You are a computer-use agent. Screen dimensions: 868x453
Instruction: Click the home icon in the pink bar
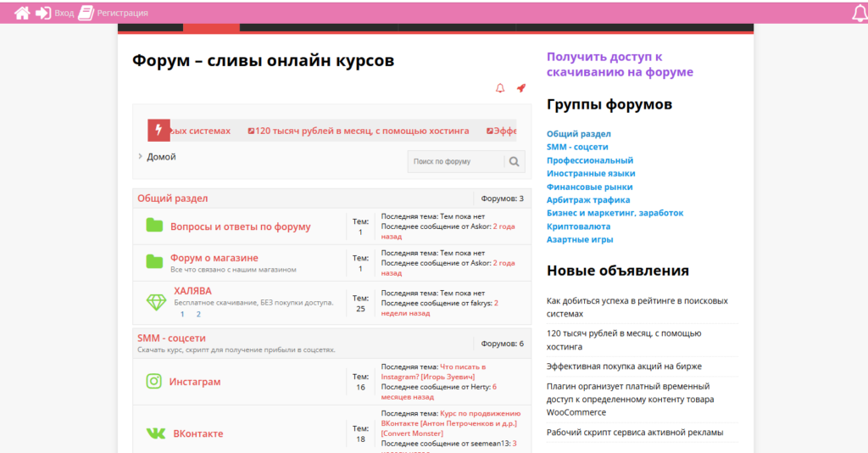(22, 13)
